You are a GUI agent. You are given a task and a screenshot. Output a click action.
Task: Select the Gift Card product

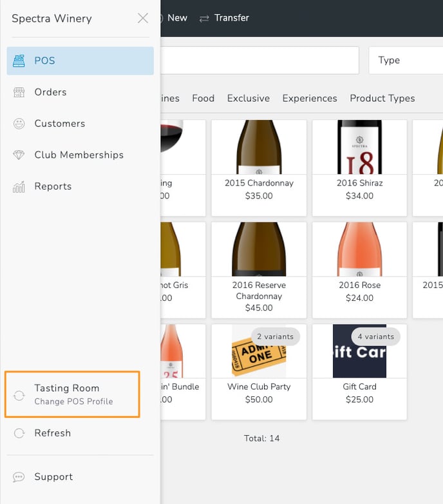(x=359, y=372)
